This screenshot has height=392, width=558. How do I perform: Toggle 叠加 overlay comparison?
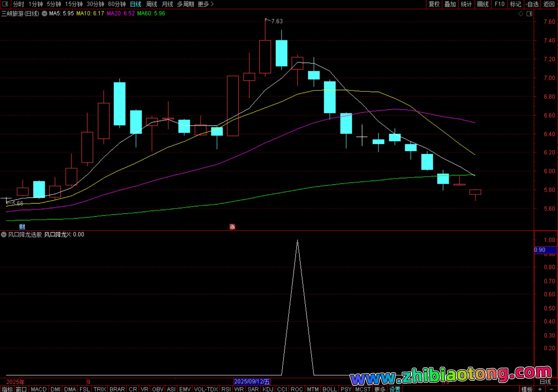[450, 4]
